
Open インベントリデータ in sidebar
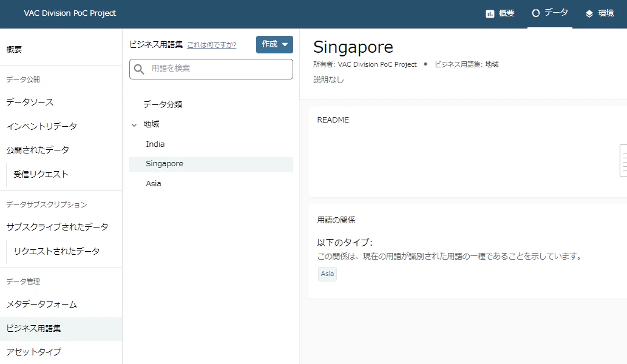tap(42, 126)
